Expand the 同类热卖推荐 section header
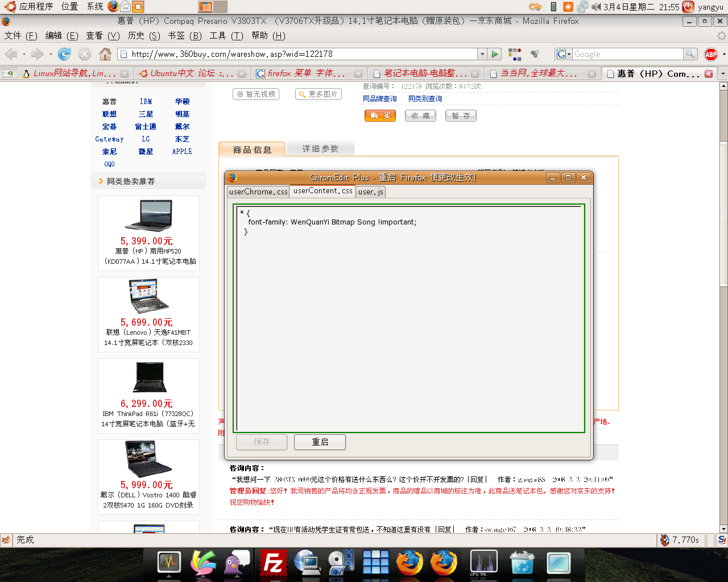Image resolution: width=728 pixels, height=582 pixels. pos(148,181)
